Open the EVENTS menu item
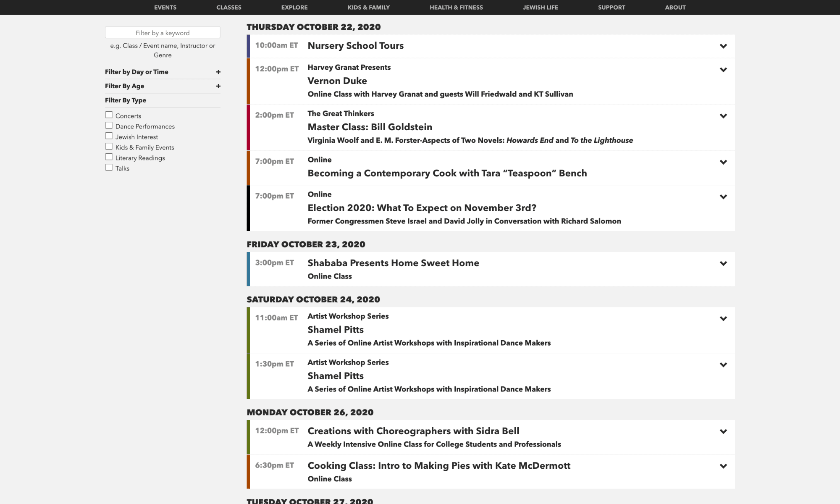The width and height of the screenshot is (840, 504). (165, 7)
